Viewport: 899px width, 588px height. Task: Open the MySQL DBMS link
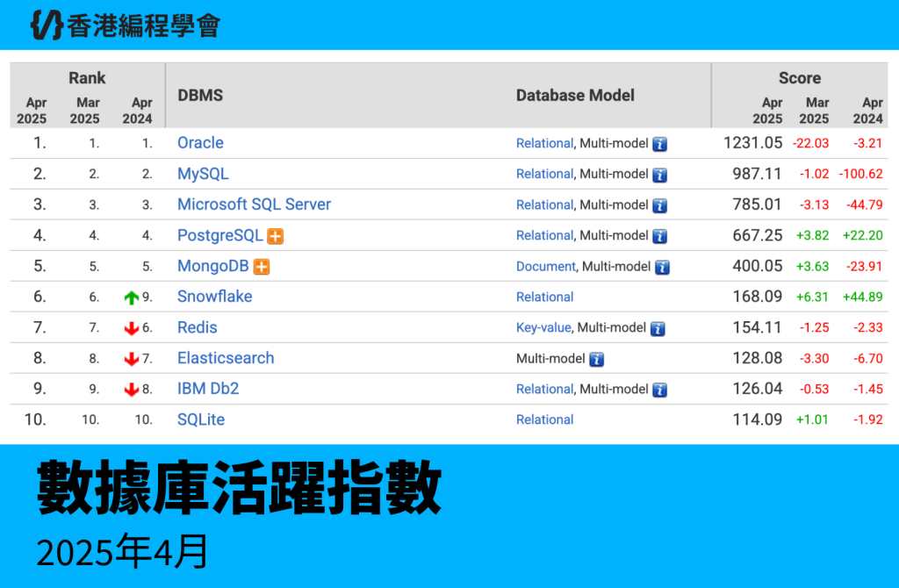203,174
